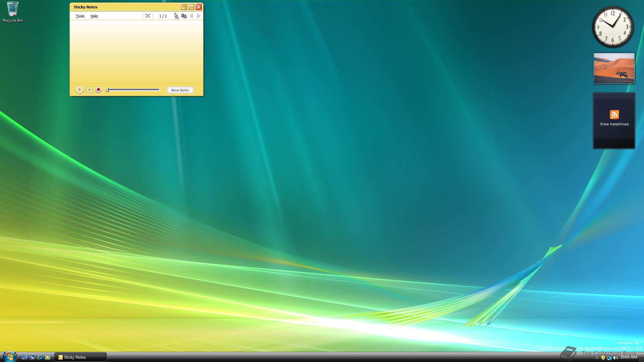
Task: Launch Internet Explorer from Quick Launch
Action: point(40,357)
